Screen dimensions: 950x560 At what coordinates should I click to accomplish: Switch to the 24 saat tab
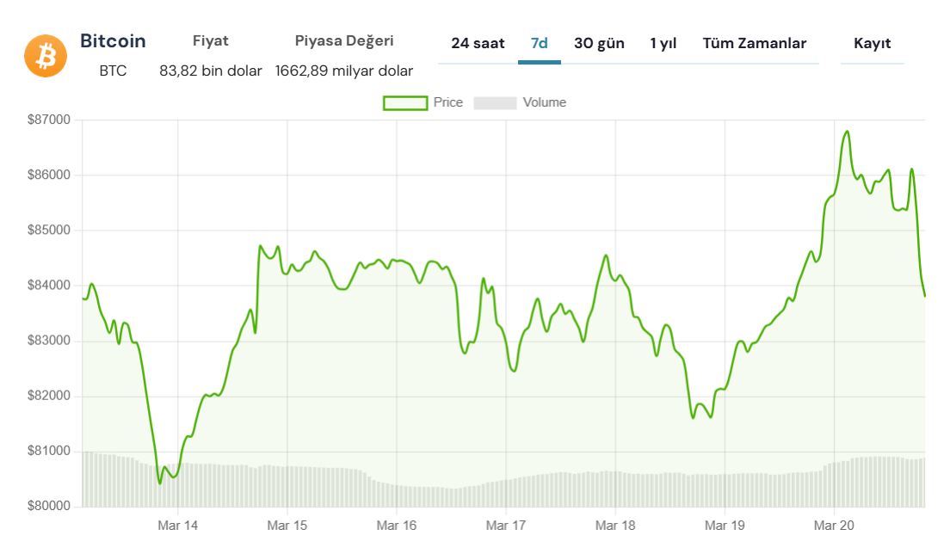coord(478,44)
